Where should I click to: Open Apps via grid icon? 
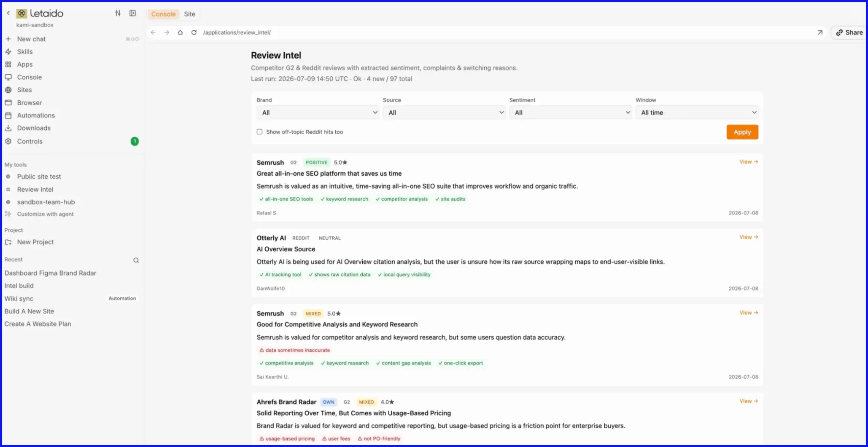click(x=8, y=64)
